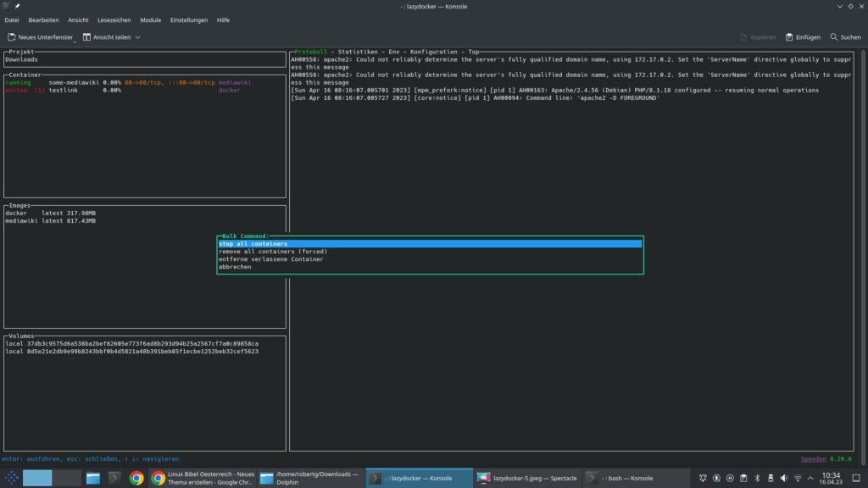
Task: Open the Module menu
Action: pyautogui.click(x=151, y=20)
